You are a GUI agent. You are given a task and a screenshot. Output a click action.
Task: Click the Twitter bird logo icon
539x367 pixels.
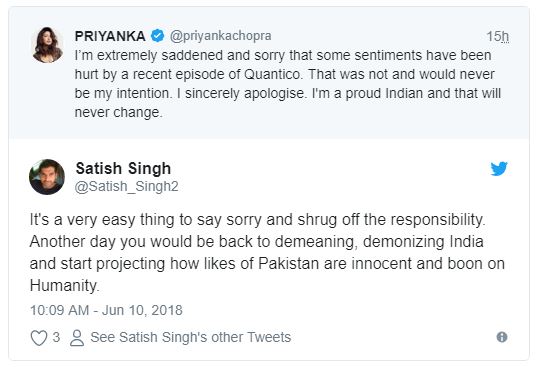(499, 168)
